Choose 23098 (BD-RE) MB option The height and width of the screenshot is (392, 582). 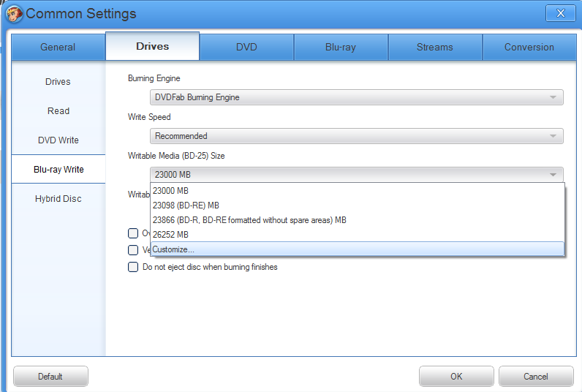tap(357, 206)
